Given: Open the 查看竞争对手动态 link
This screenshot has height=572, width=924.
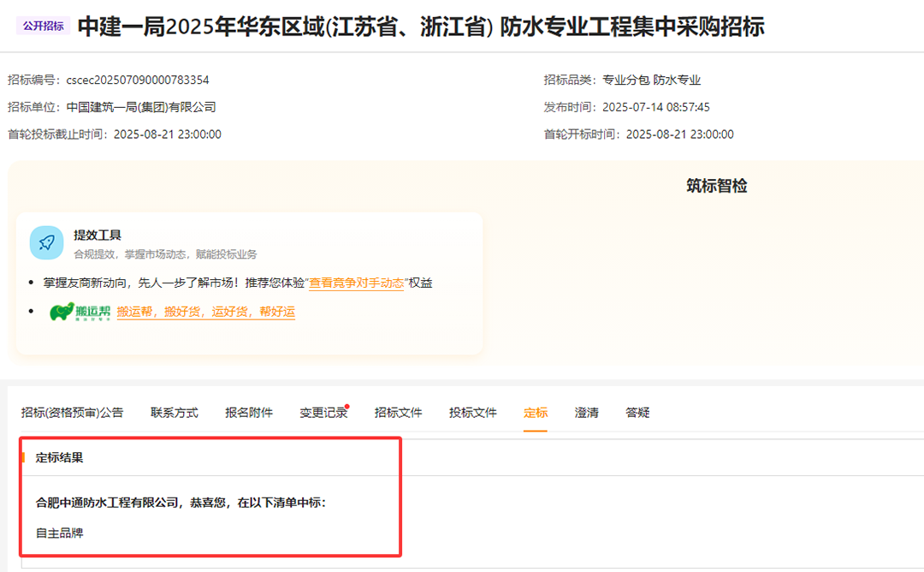Looking at the screenshot, I should click(356, 283).
